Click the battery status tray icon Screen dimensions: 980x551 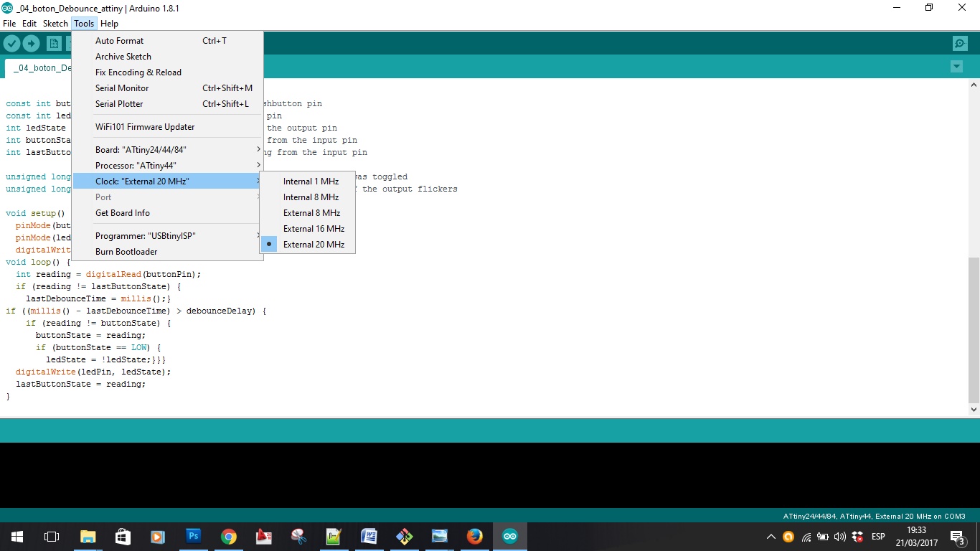coord(823,537)
